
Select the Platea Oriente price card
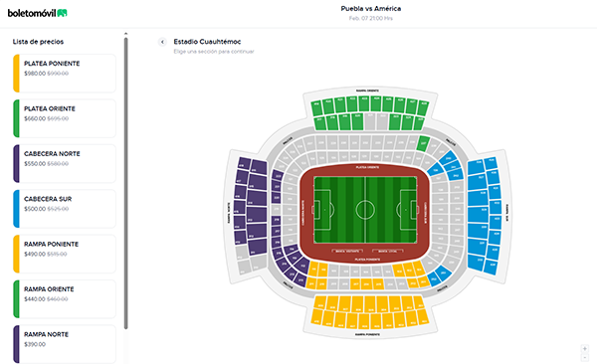pos(65,118)
